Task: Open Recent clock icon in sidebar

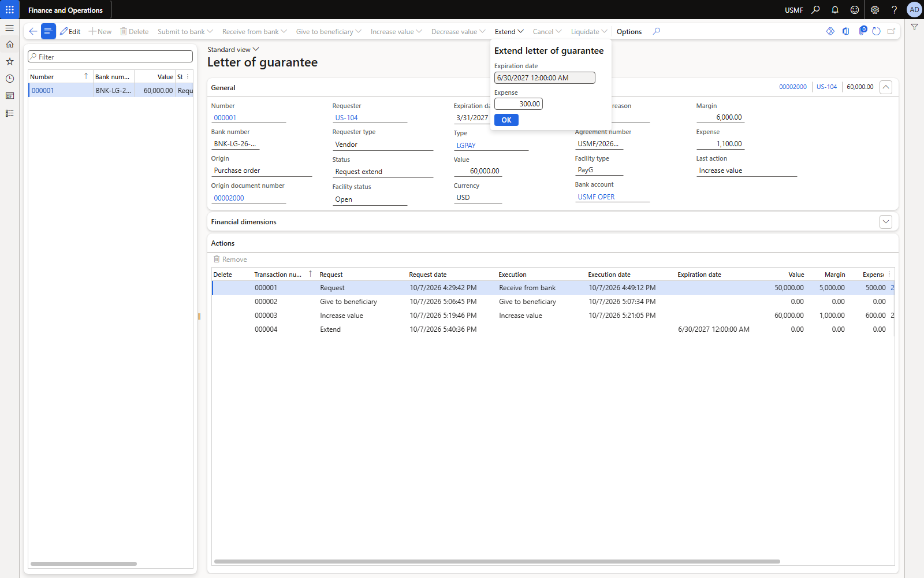Action: point(10,79)
